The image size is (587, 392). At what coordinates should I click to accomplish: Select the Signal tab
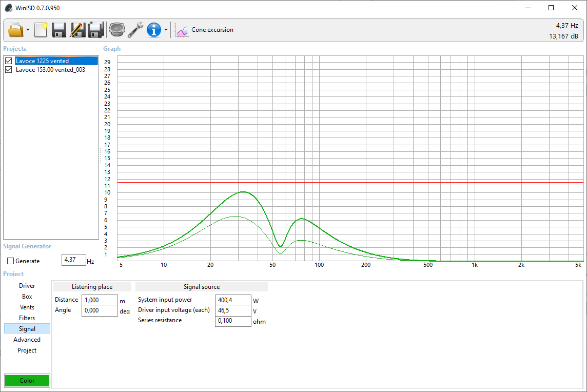coord(27,329)
